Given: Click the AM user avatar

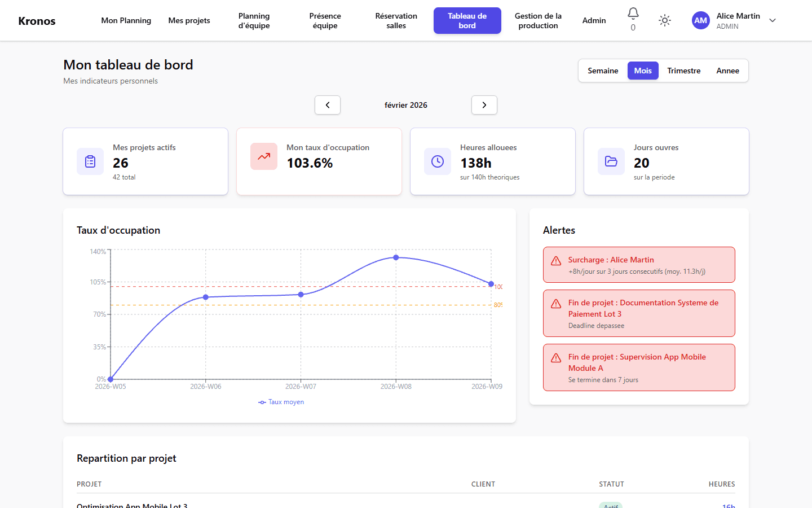Looking at the screenshot, I should coord(700,21).
